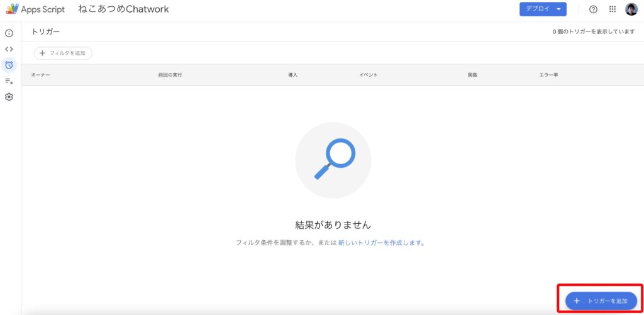This screenshot has width=644, height=315.
Task: Click the トリガー page heading
Action: 45,31
